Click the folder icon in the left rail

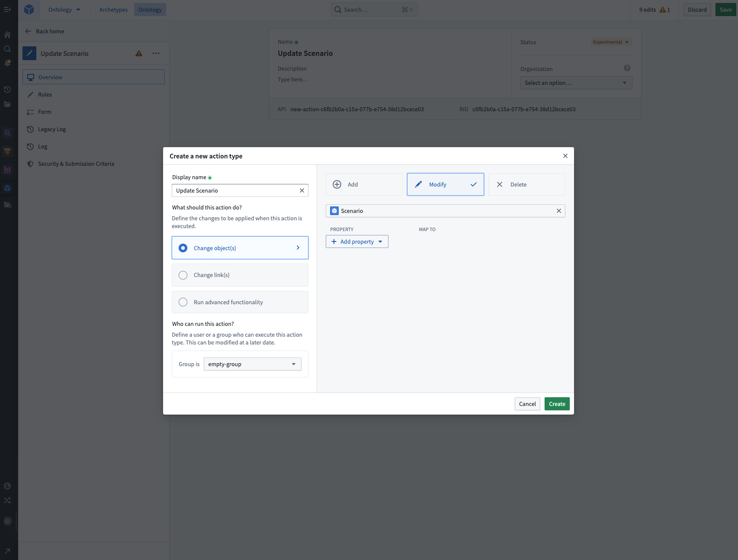[x=7, y=104]
